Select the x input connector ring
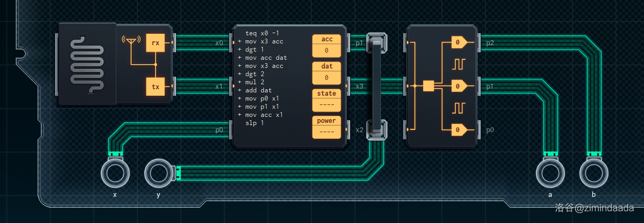Screen dimensions: 644x223 click(x=115, y=174)
